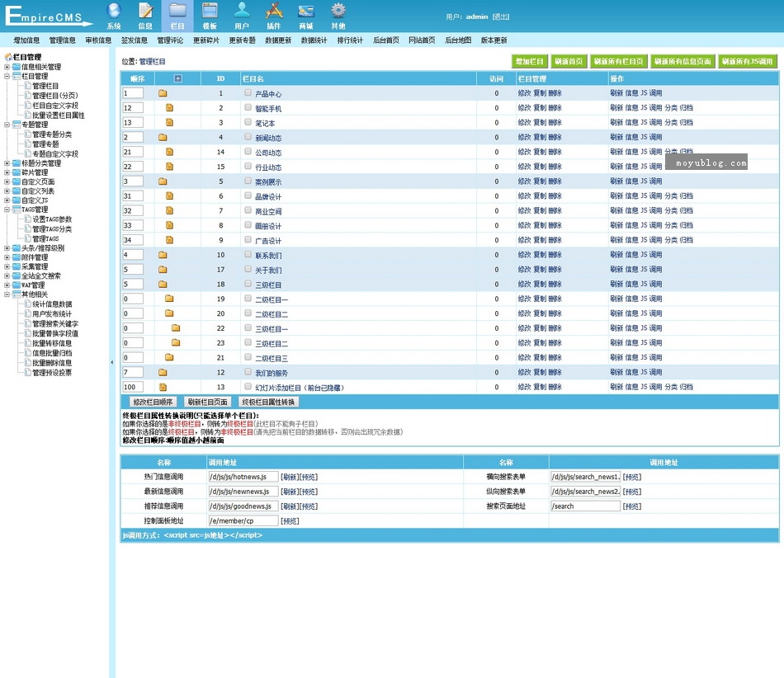Click folder icon of 三级栏目二 row
Screen dimensions: 784x678
click(x=176, y=343)
